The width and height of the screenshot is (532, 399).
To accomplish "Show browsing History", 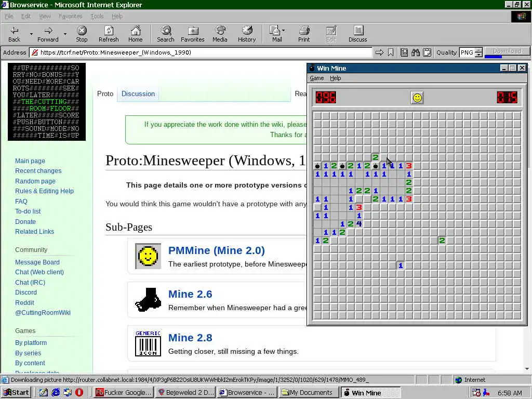I will tap(247, 34).
